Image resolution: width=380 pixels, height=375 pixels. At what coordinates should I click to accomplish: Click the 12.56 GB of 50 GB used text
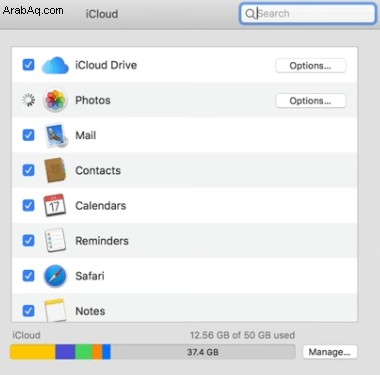242,335
